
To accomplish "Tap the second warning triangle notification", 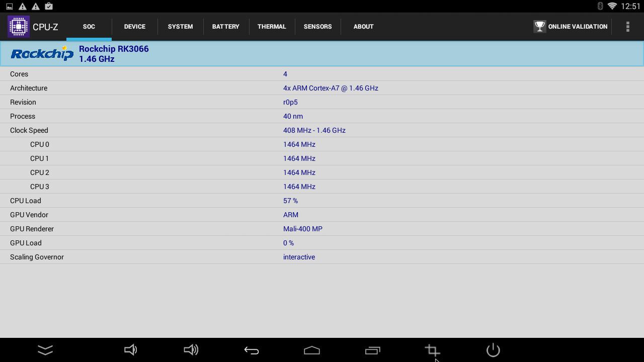I will point(36,7).
